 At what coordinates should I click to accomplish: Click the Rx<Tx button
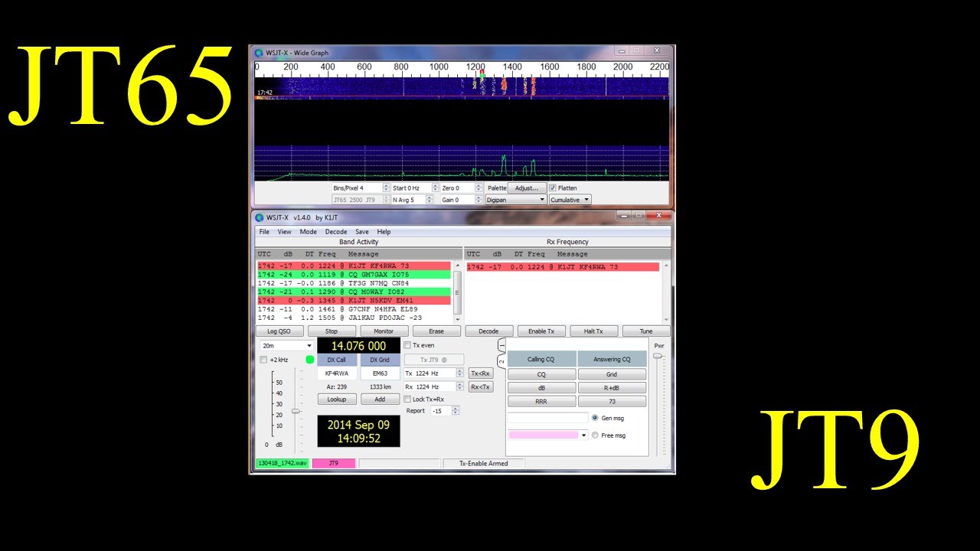[481, 387]
